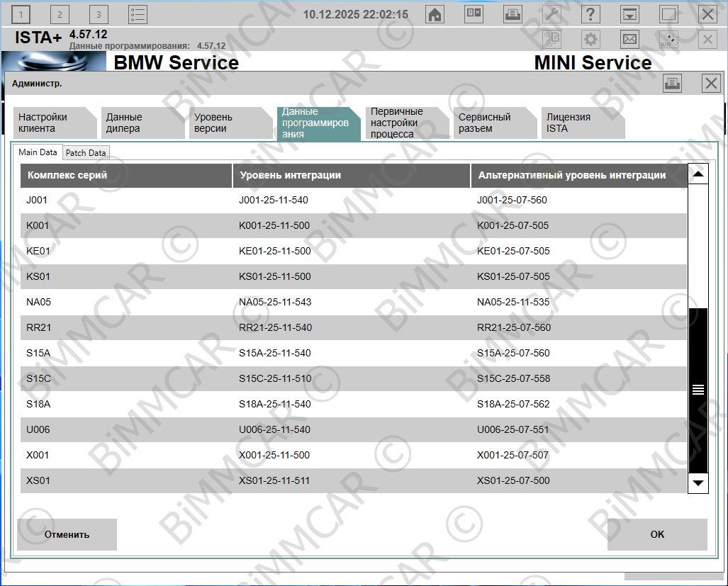Switch to the Patch Data tab

86,152
